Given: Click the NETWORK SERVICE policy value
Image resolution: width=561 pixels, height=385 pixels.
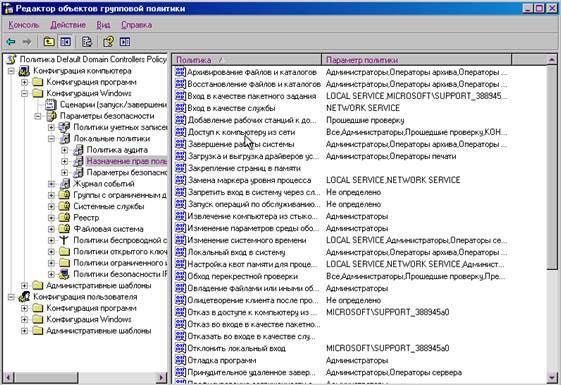Looking at the screenshot, I should click(x=363, y=108).
